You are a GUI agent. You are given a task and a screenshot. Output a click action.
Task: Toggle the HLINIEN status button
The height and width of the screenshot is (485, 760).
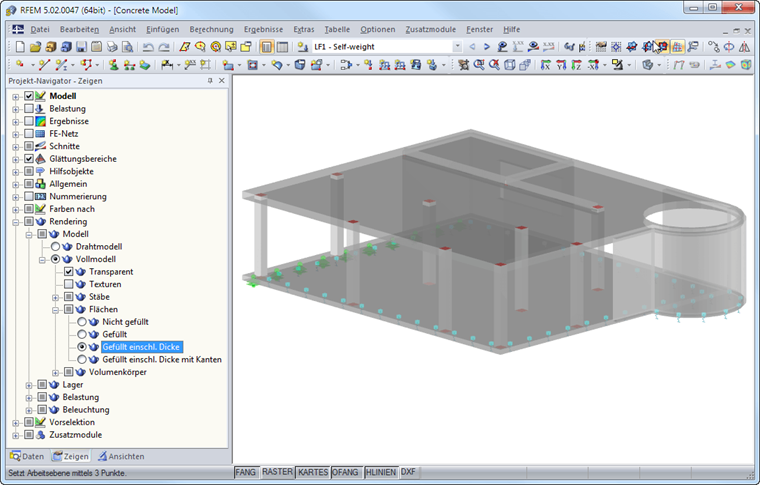pos(380,472)
